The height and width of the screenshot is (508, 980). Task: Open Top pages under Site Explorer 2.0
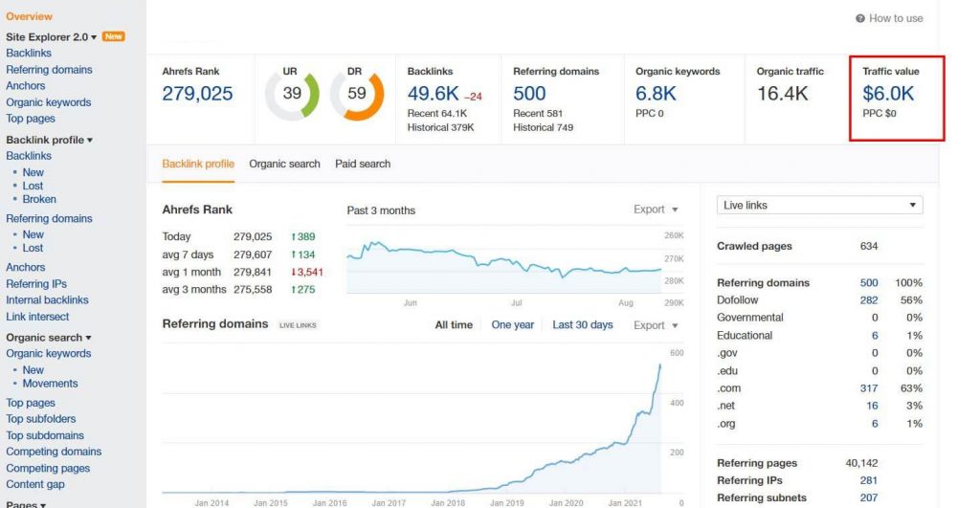point(31,119)
